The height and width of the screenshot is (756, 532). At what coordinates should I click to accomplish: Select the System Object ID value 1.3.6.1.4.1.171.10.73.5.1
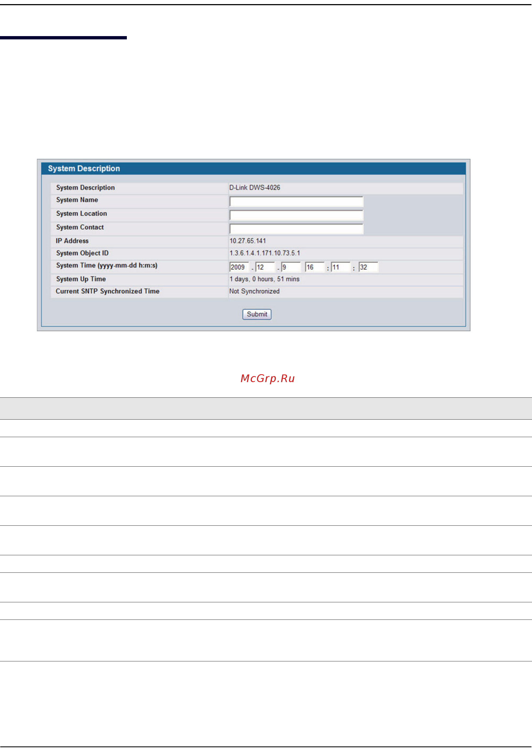pyautogui.click(x=265, y=253)
